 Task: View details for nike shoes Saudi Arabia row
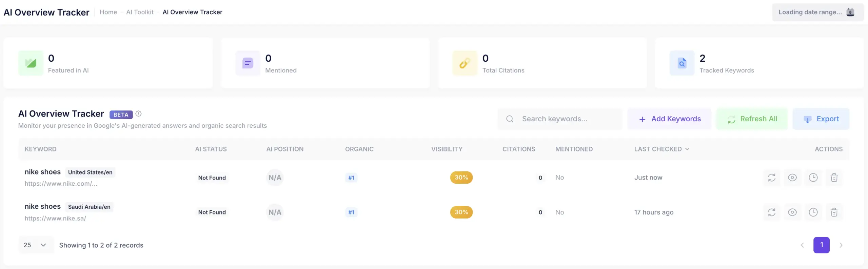(x=792, y=212)
